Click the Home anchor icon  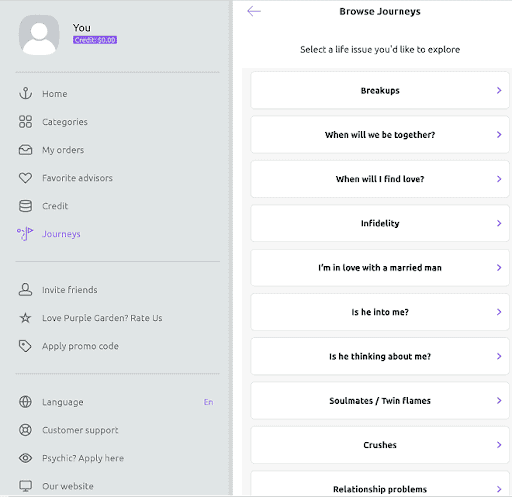25,94
